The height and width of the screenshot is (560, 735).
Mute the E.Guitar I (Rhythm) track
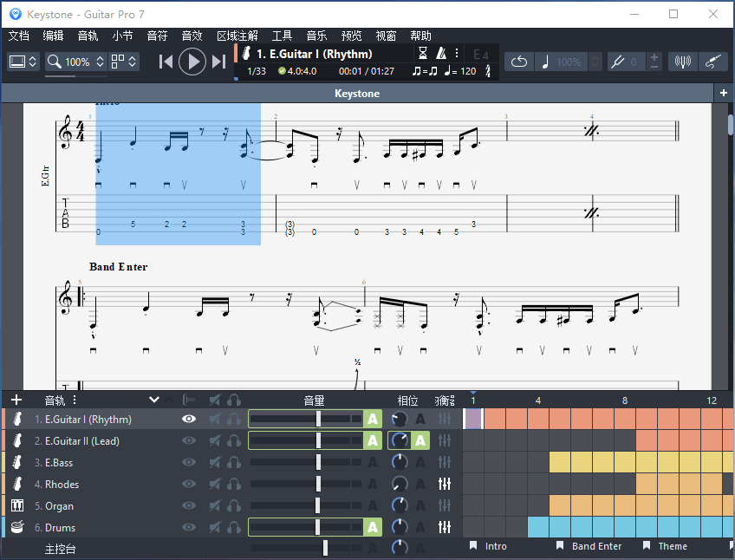pos(215,419)
